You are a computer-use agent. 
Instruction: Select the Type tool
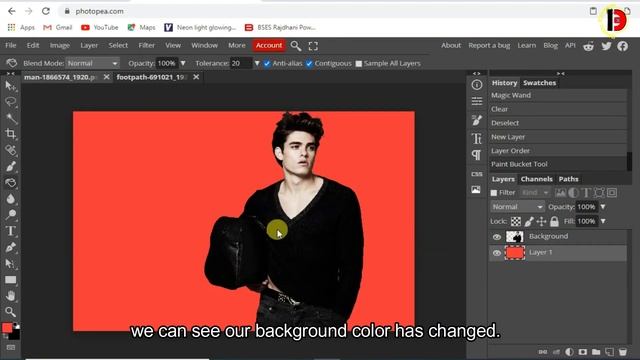(11, 231)
